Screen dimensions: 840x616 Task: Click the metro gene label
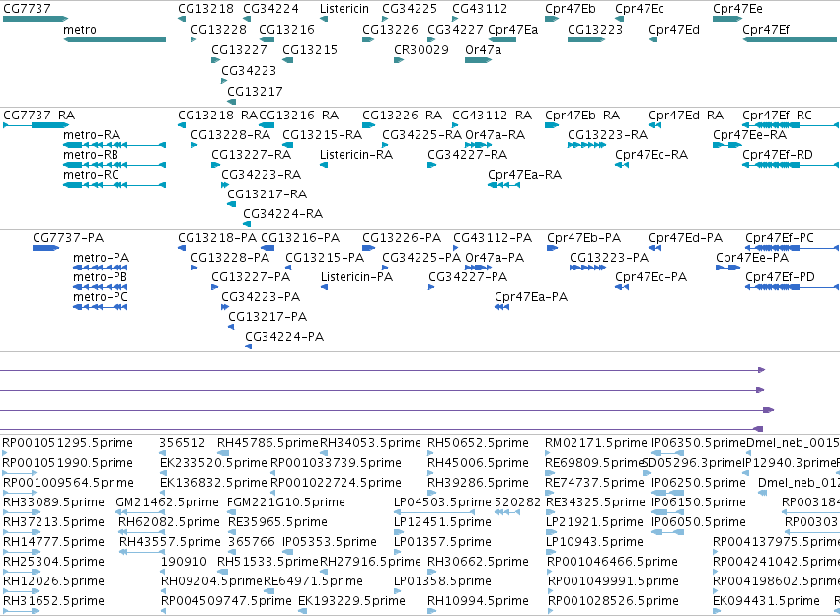(x=80, y=30)
